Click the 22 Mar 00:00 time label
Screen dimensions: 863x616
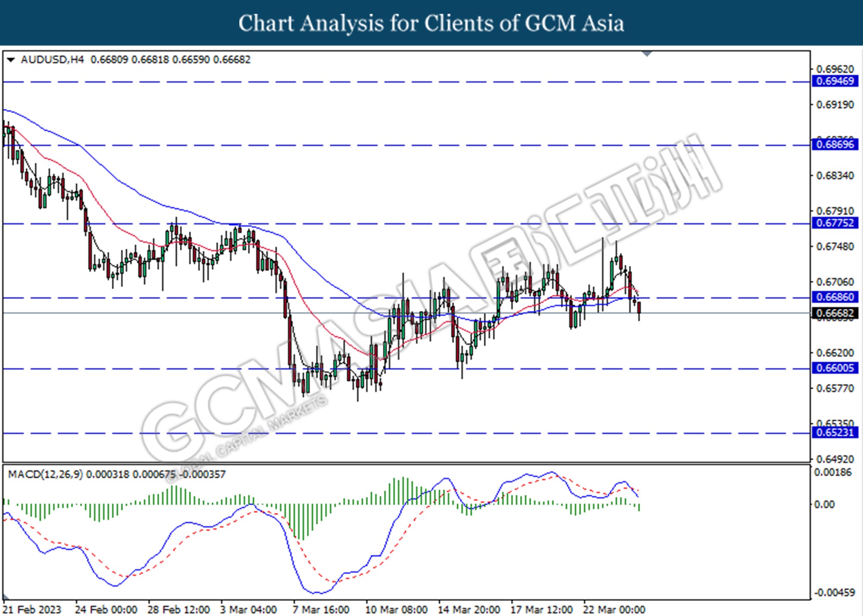click(614, 610)
